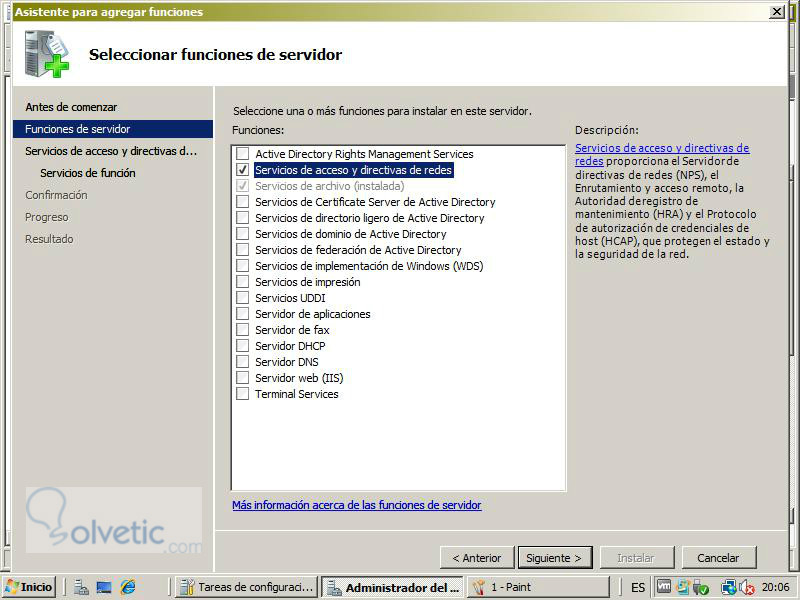
Task: Tick Servicios de implementación de Windows (WDS)
Action: click(242, 265)
